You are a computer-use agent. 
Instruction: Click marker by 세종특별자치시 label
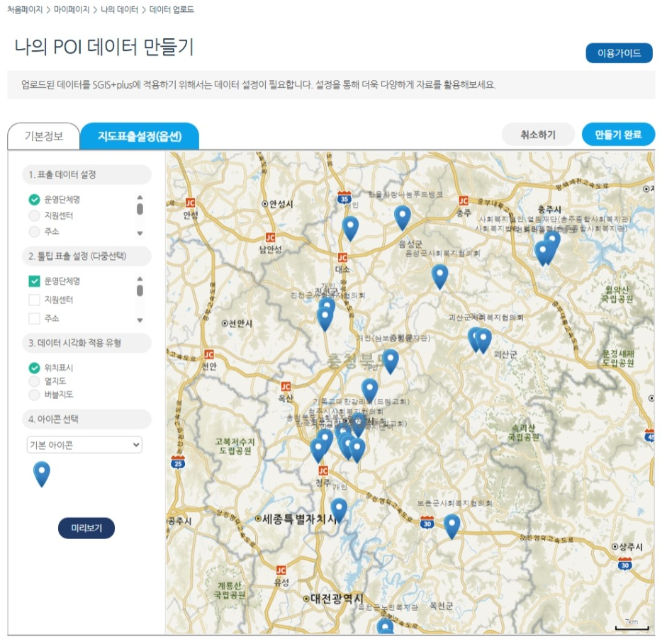point(339,511)
